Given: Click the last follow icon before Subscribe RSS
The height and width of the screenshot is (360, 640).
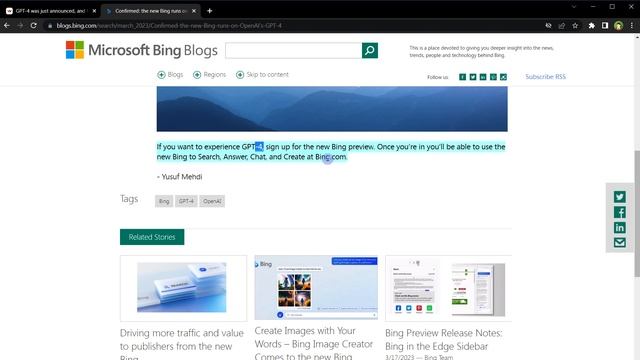Looking at the screenshot, I should point(503,77).
